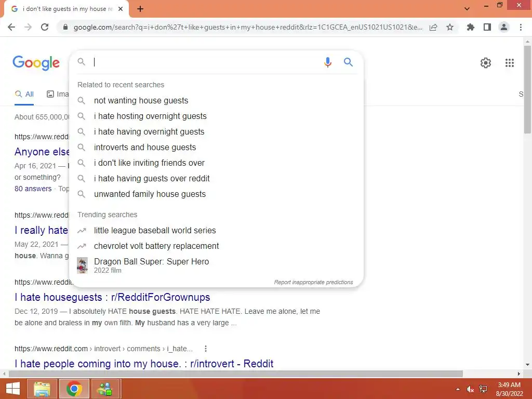
Task: Open "I hate people coming into my house" result
Action: (x=144, y=364)
